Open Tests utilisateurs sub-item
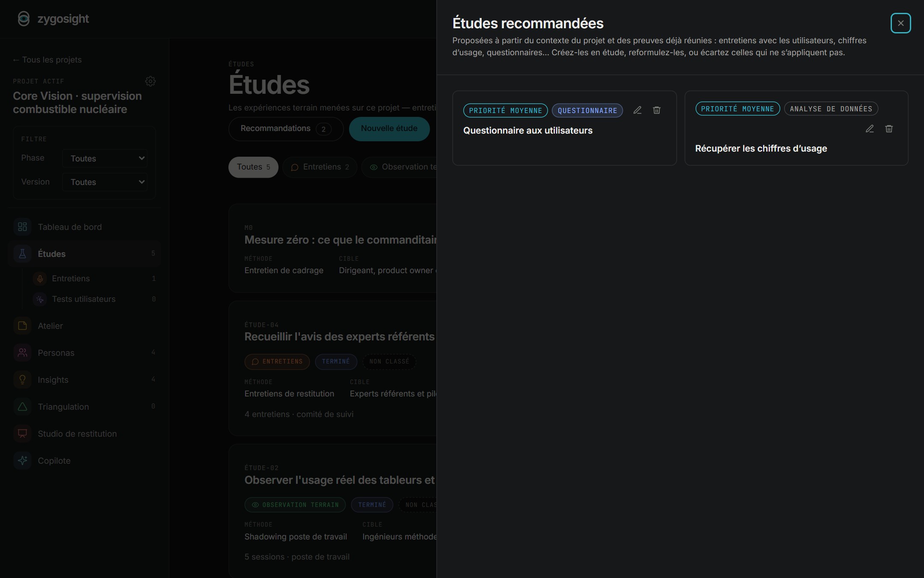This screenshot has width=924, height=578. point(94,299)
